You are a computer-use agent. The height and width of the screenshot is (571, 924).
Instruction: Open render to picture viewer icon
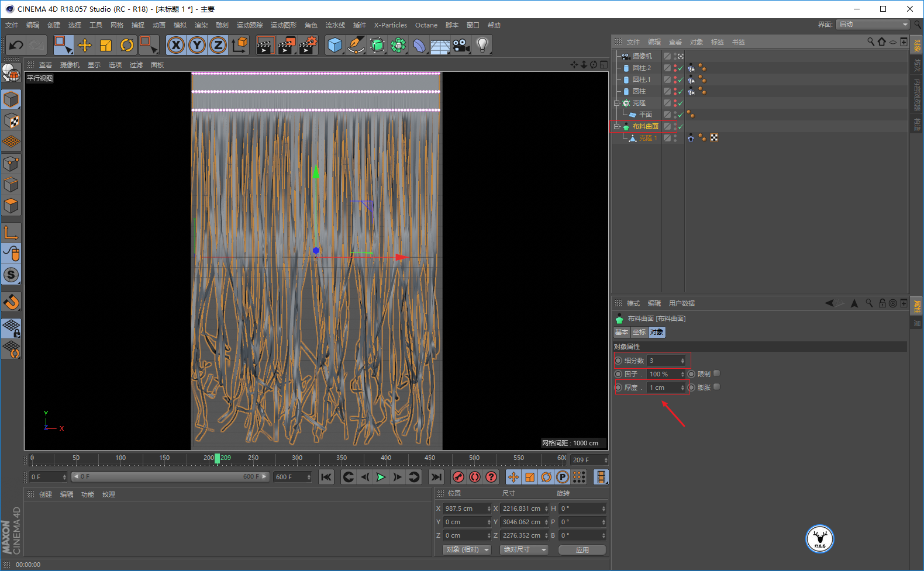click(287, 45)
